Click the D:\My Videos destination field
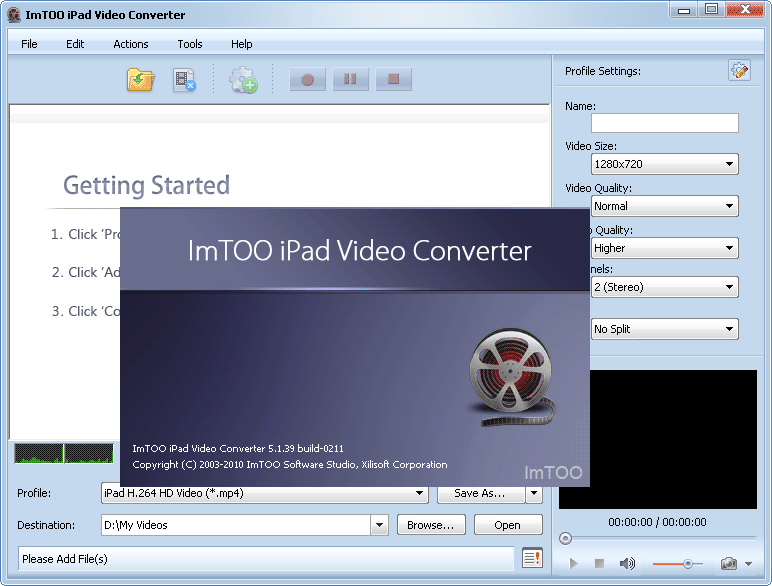The width and height of the screenshot is (772, 586). pos(236,525)
